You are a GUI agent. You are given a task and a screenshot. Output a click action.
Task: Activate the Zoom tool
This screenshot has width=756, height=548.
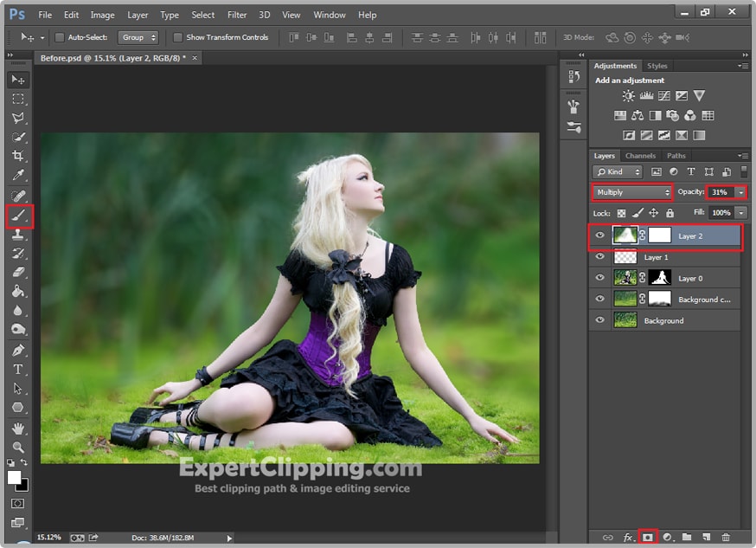[18, 448]
